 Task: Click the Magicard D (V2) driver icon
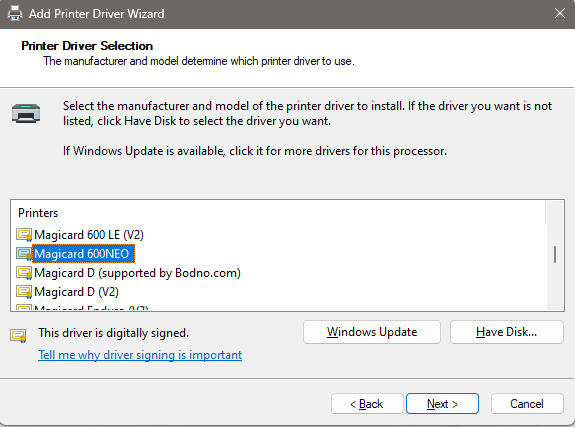pyautogui.click(x=24, y=292)
